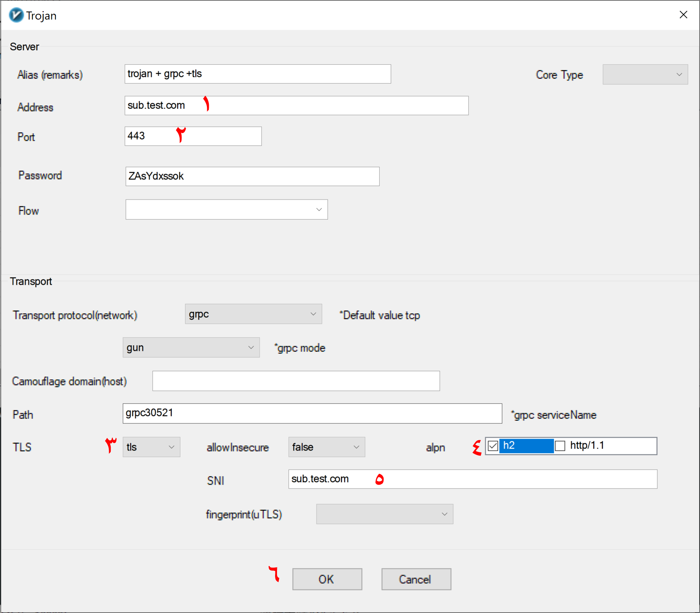This screenshot has height=613, width=700.
Task: Click the '*grpc mode' hint text
Action: tap(300, 348)
